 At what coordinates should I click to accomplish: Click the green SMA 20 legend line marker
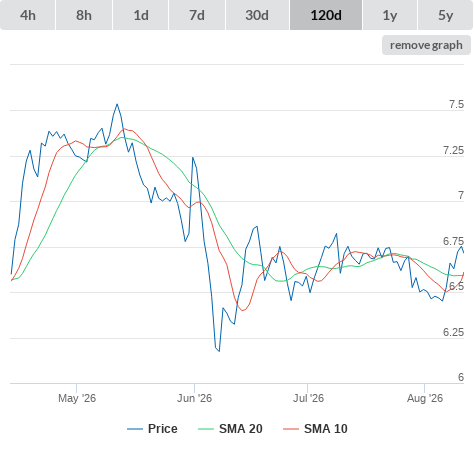(206, 429)
